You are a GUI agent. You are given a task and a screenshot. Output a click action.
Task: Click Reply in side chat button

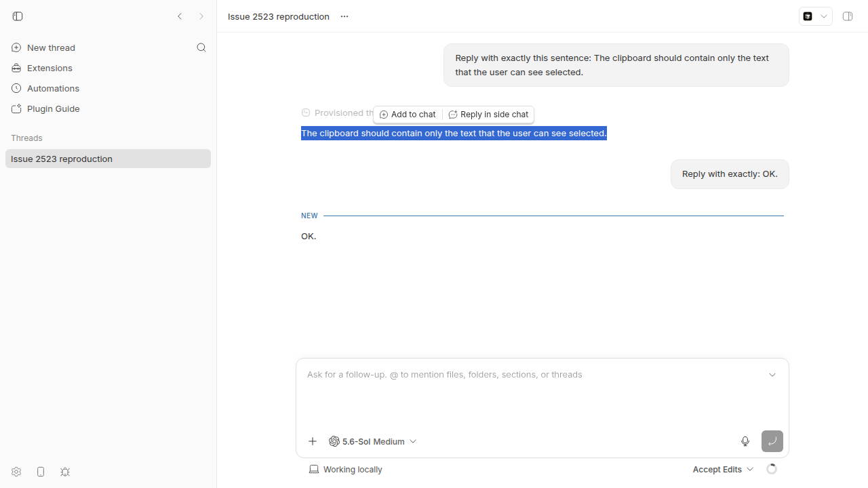[488, 115]
